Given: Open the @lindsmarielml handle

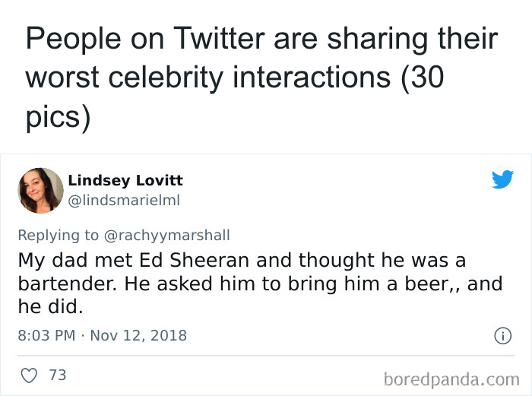Looking at the screenshot, I should tap(125, 200).
